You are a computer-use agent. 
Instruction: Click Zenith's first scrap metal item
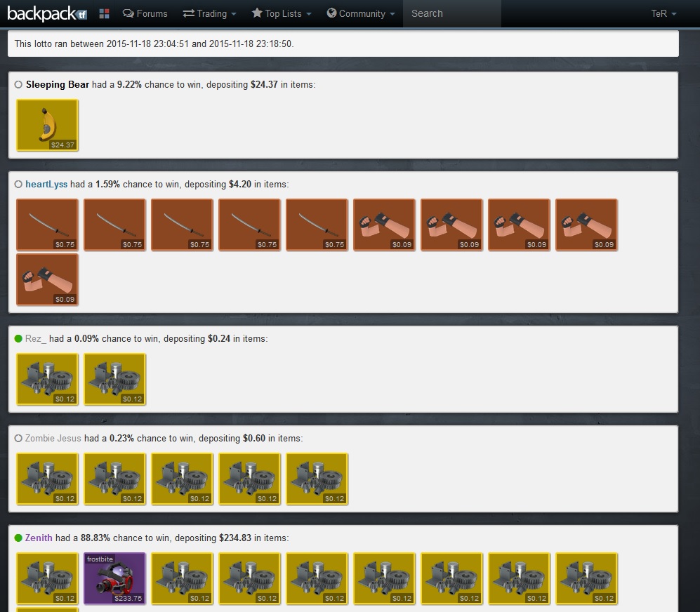point(47,578)
